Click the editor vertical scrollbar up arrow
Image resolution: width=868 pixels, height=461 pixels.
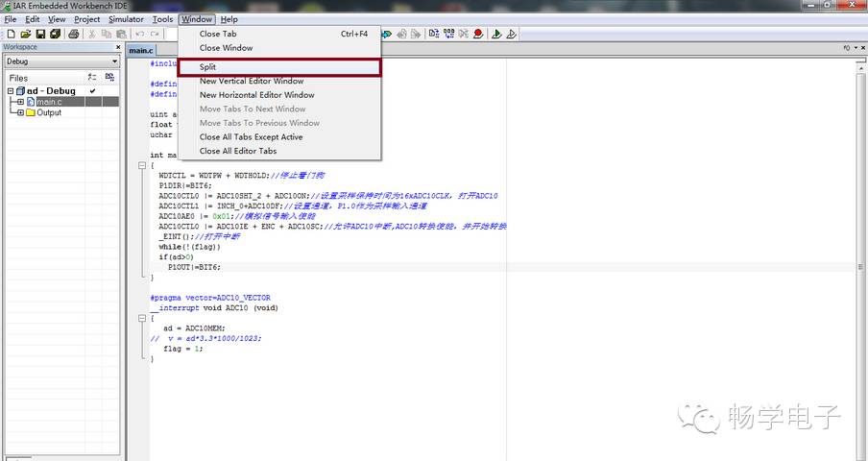click(862, 66)
